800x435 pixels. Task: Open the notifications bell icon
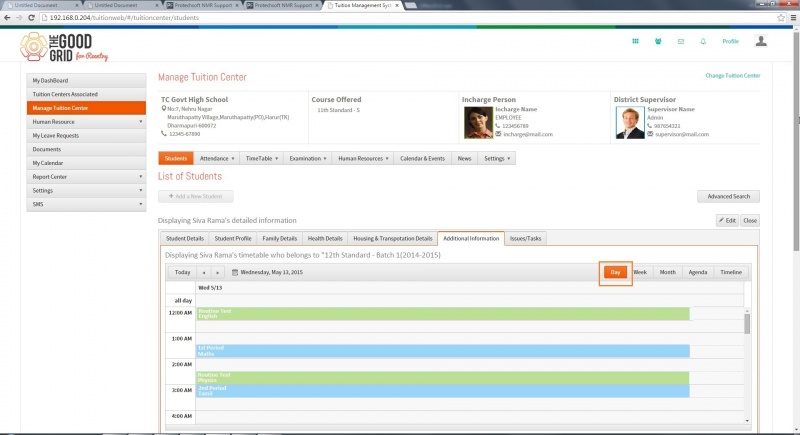(703, 41)
